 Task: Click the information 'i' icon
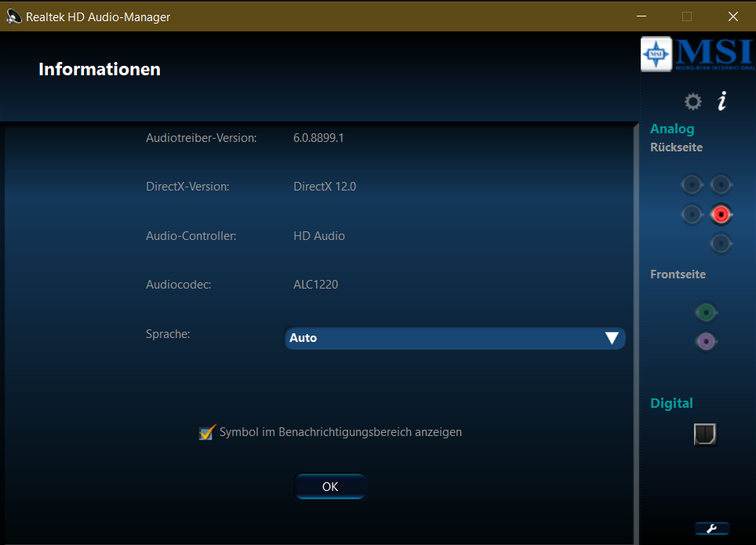[721, 101]
